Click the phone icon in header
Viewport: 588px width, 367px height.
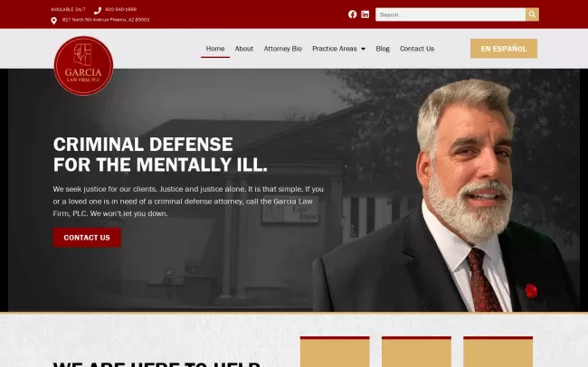[x=98, y=11]
